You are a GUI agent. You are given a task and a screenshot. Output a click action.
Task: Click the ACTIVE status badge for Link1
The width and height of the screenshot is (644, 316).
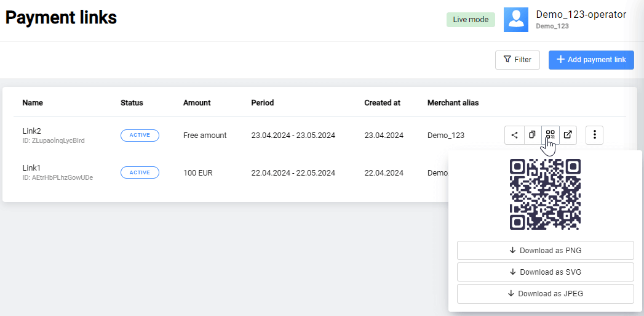140,173
